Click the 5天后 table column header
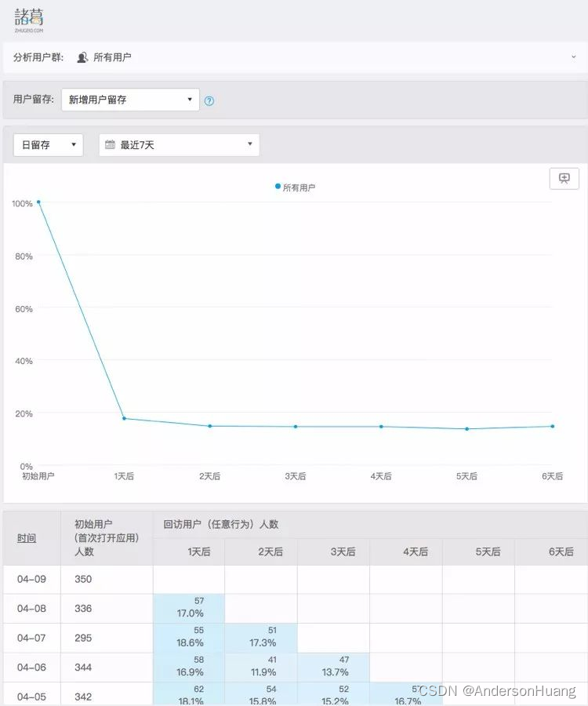The image size is (588, 706). 478,551
